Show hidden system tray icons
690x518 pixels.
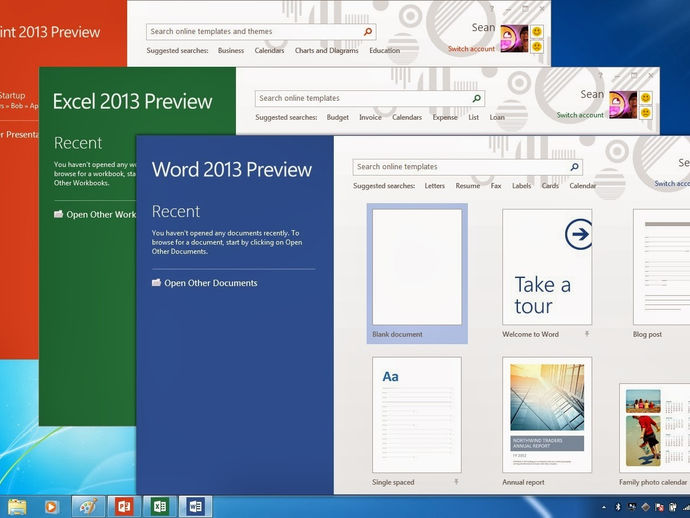tap(604, 507)
